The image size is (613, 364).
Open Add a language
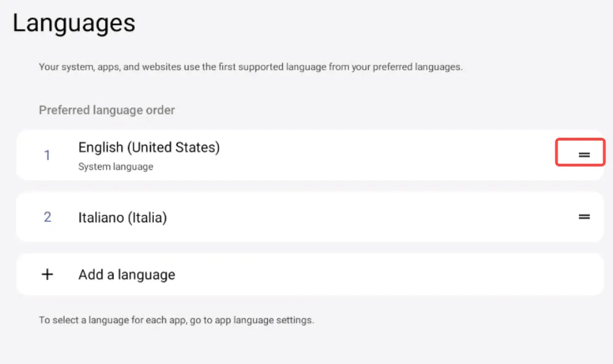pos(127,275)
